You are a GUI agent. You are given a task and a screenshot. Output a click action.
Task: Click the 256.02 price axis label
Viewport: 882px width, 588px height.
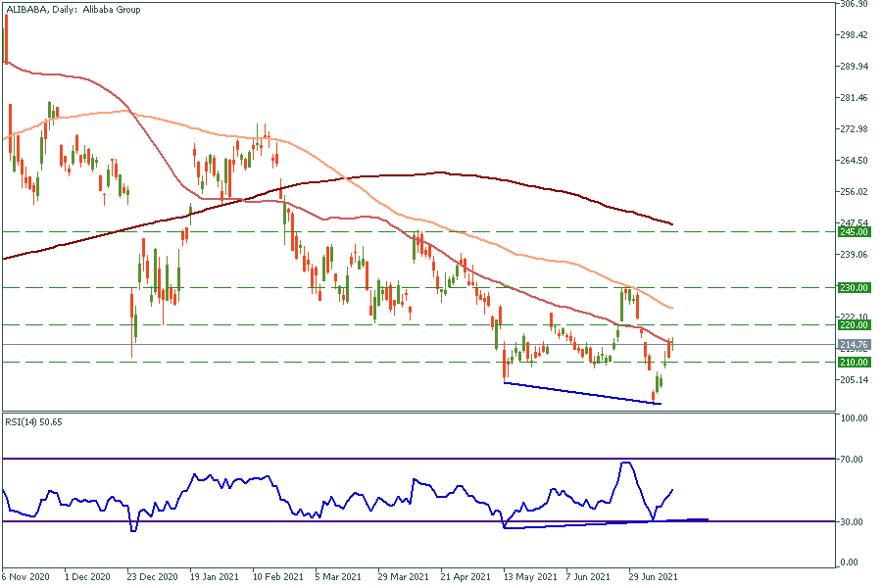click(x=855, y=192)
